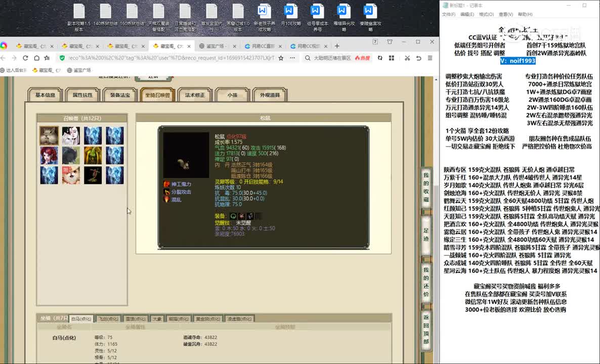Image resolution: width=600 pixels, height=364 pixels.
Task: Click the green ring equipment icon
Action: pos(233,216)
